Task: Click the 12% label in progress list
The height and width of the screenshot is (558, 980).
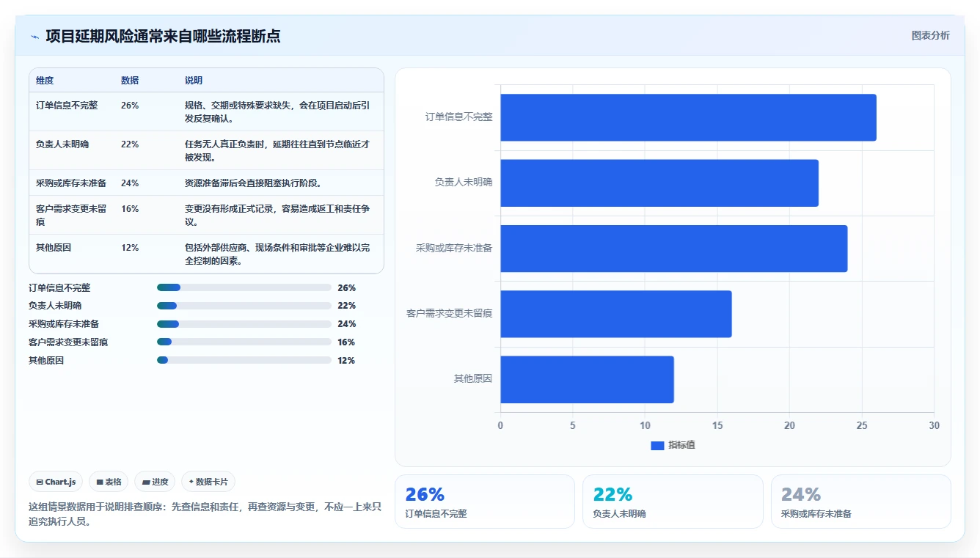Action: tap(346, 361)
